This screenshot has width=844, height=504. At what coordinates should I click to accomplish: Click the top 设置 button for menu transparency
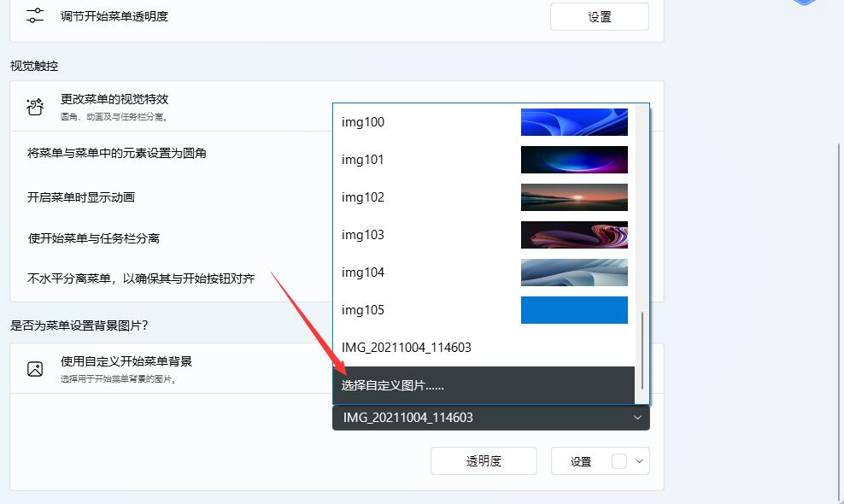pos(599,17)
